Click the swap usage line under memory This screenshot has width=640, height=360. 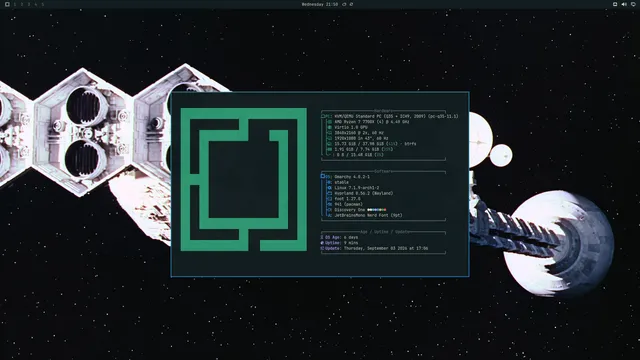point(359,155)
